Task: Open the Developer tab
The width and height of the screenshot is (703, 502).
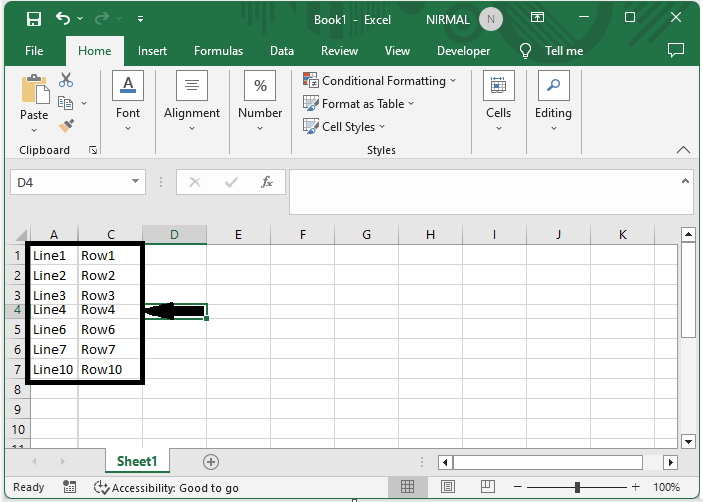Action: click(464, 51)
